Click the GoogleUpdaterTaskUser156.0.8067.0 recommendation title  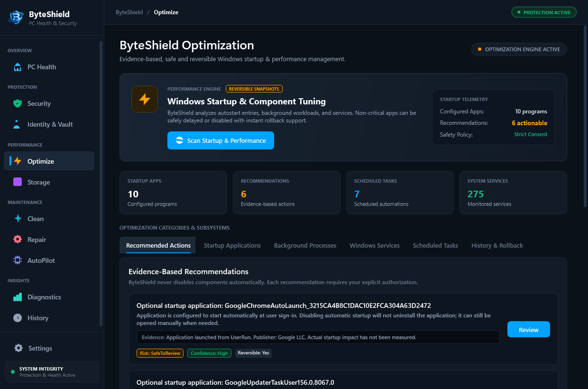point(235,382)
